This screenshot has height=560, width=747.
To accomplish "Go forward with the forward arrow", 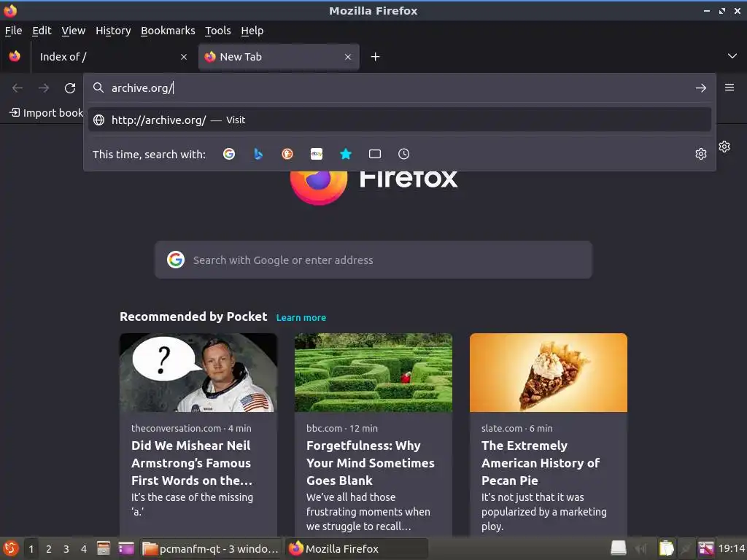I will 44,88.
